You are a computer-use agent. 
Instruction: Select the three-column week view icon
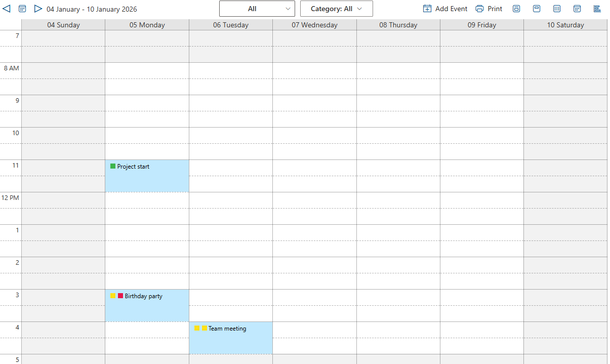[x=557, y=9]
